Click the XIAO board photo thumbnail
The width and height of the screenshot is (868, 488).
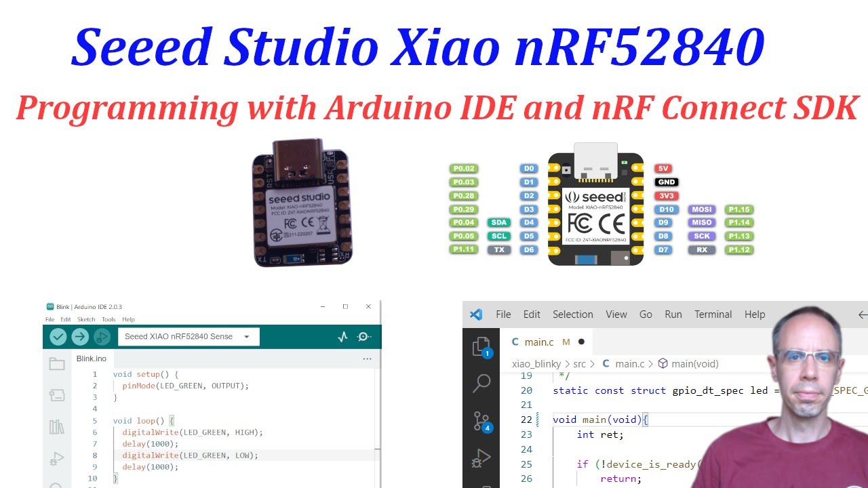click(x=303, y=203)
